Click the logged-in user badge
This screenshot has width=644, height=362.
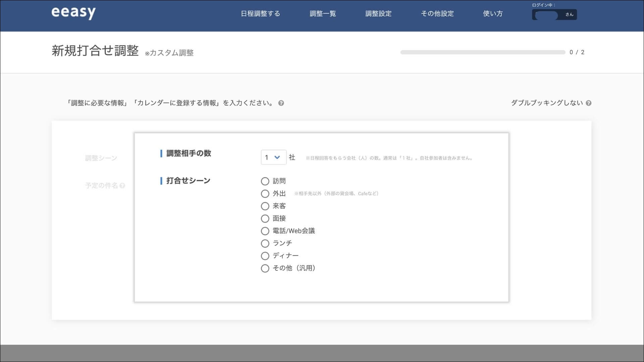[x=554, y=14]
